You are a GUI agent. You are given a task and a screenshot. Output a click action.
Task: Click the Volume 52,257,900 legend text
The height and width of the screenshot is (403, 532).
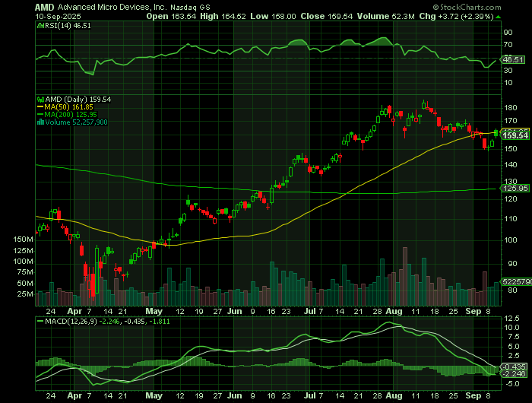pyautogui.click(x=76, y=122)
